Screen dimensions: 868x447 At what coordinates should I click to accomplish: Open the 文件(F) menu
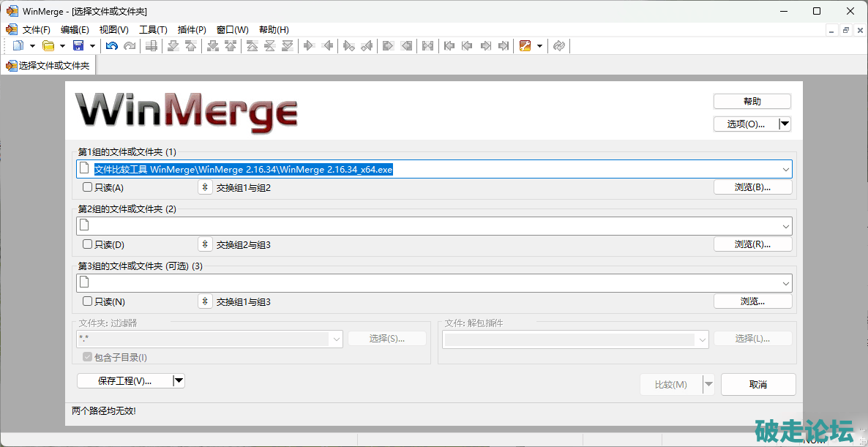(x=36, y=30)
